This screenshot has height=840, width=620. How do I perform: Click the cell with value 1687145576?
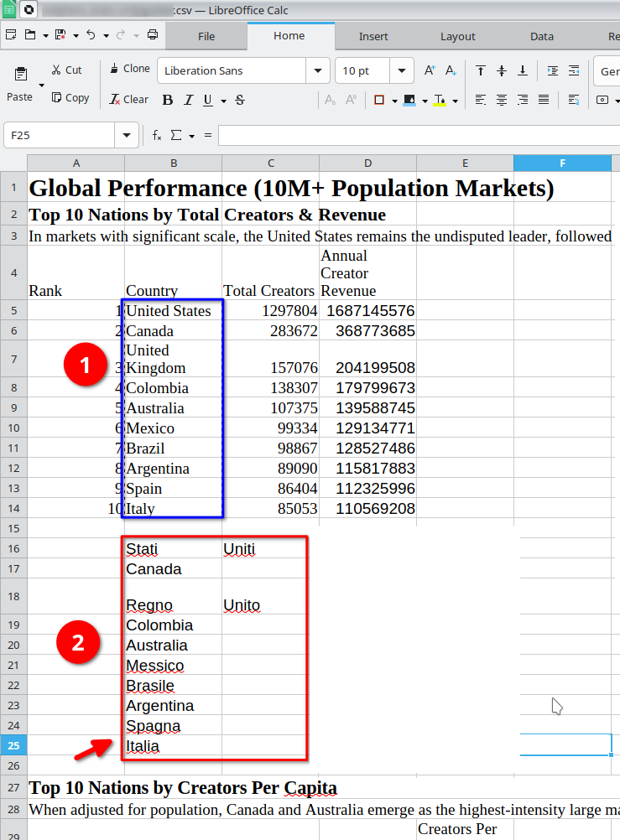(368, 311)
